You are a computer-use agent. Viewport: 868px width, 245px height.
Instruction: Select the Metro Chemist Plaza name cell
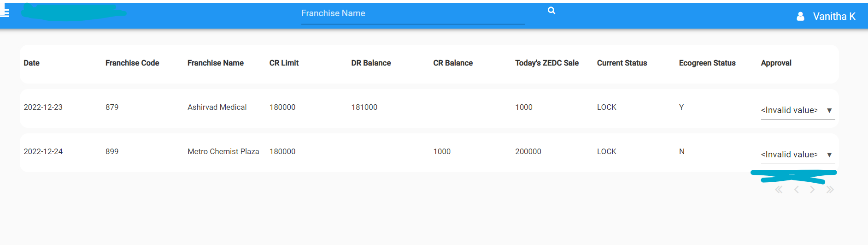pos(223,152)
